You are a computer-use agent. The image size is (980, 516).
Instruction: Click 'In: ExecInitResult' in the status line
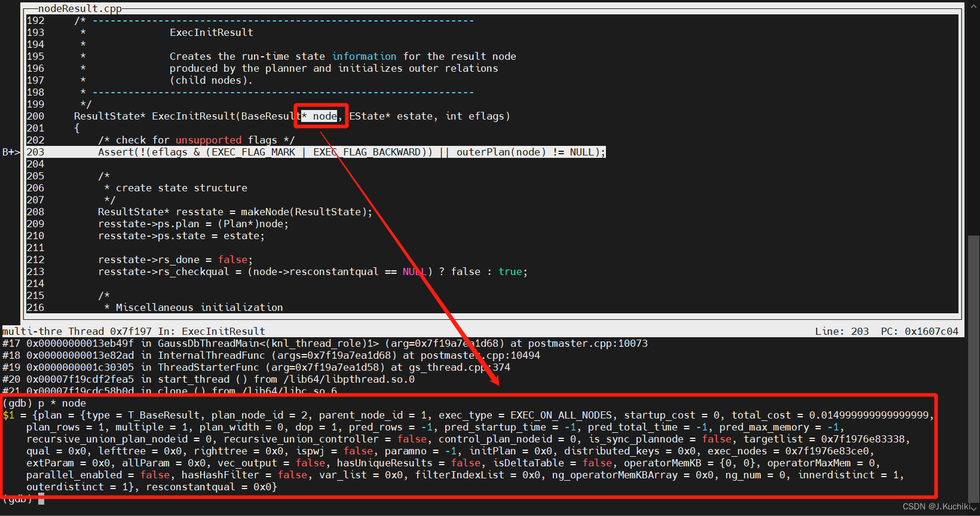[212, 331]
